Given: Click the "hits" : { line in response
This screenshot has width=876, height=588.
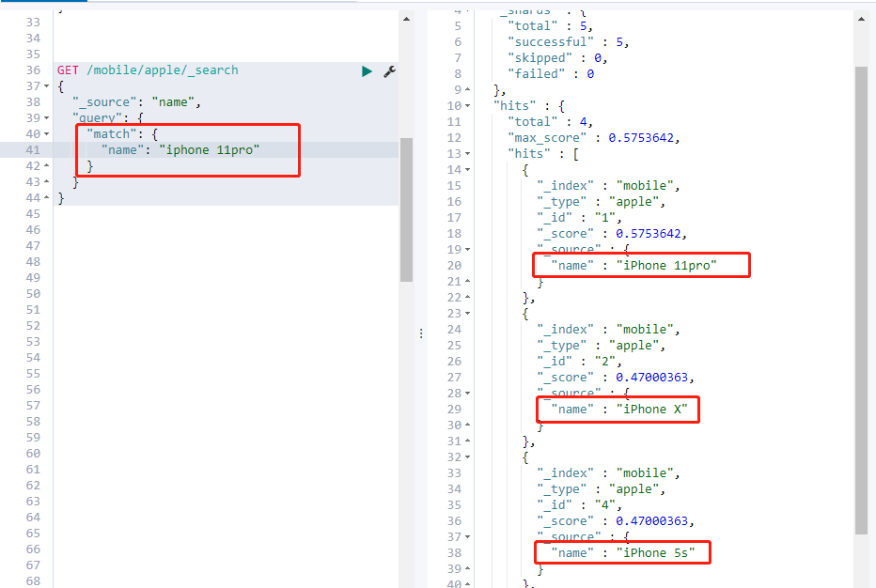Looking at the screenshot, I should tap(529, 105).
